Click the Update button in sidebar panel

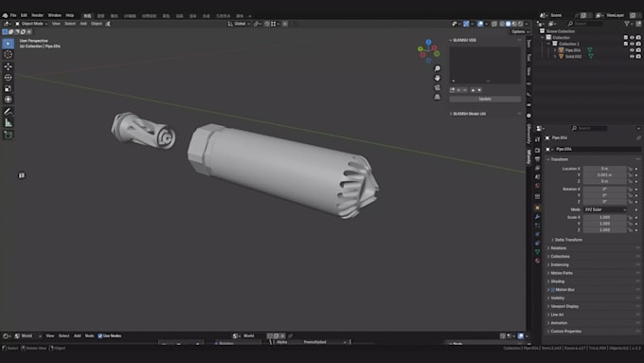(485, 100)
